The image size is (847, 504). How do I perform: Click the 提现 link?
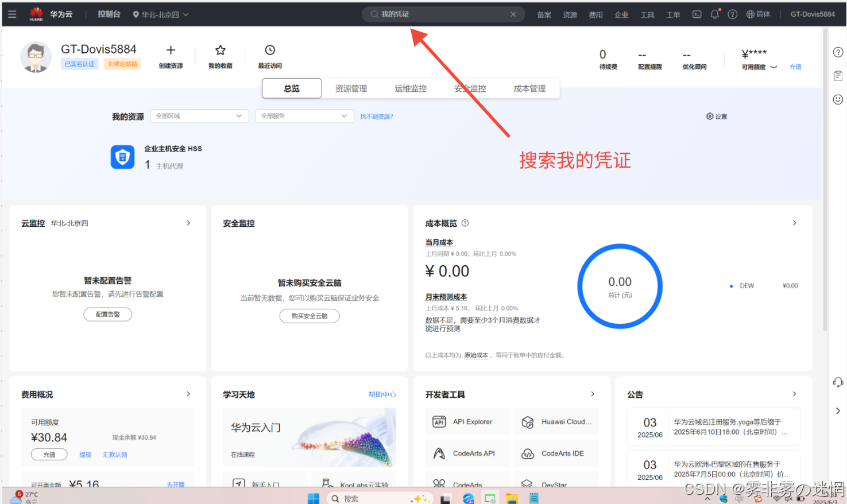pyautogui.click(x=86, y=455)
